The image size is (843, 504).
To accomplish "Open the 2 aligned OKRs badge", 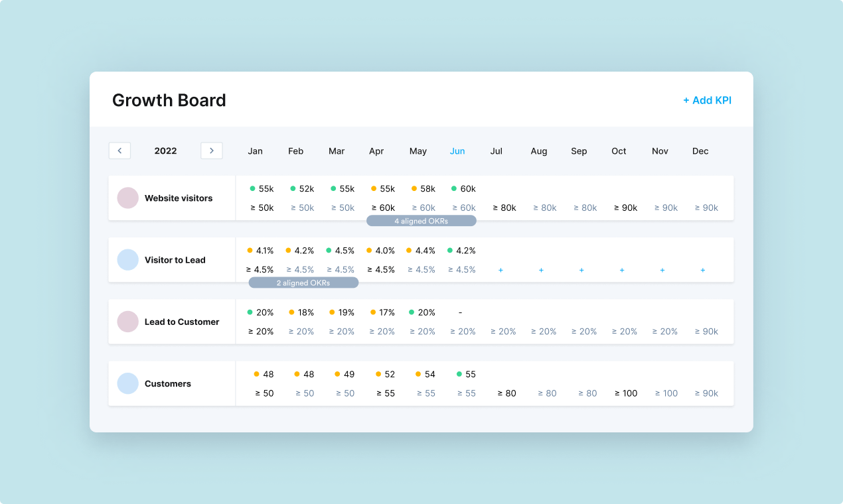I will coord(303,283).
